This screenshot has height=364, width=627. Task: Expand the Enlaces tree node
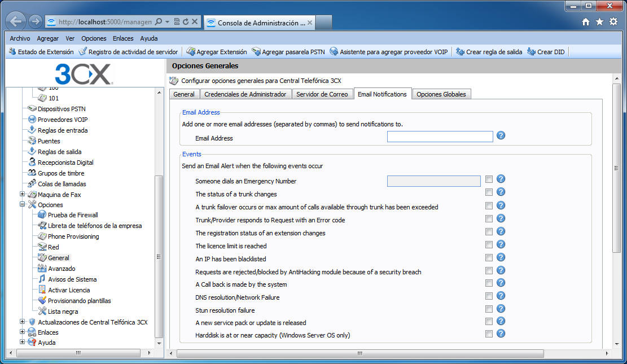pyautogui.click(x=23, y=332)
